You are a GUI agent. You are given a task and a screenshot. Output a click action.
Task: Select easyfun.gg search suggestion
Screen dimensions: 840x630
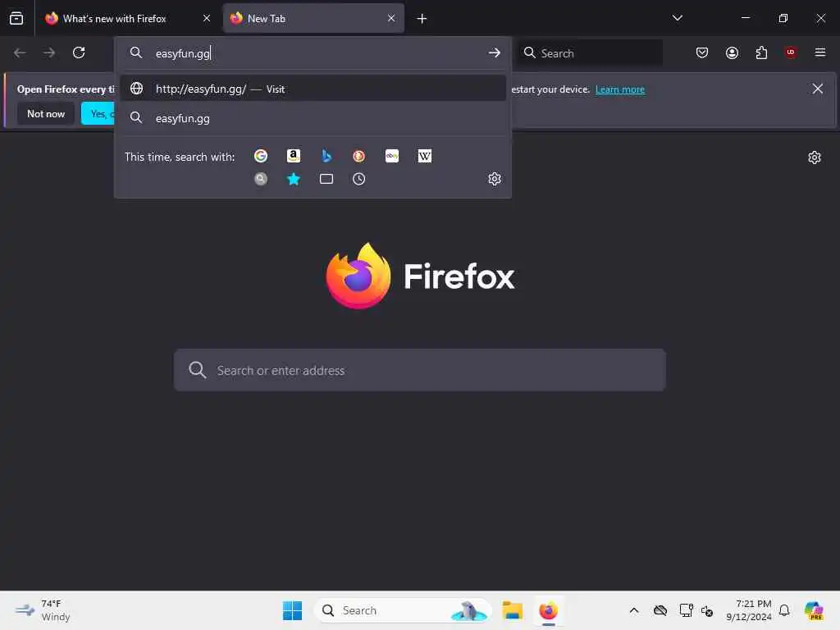point(313,118)
